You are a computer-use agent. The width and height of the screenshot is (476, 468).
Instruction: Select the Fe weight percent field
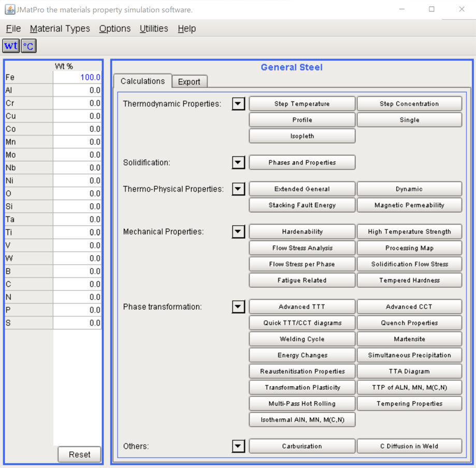point(77,77)
